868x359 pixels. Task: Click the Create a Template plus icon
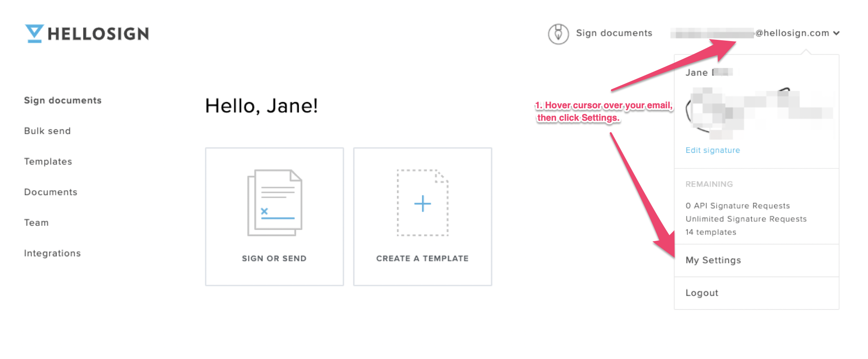click(423, 203)
